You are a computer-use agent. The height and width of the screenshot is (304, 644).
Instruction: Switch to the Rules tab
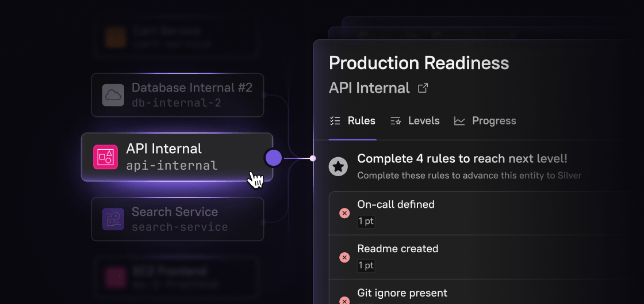[x=352, y=121]
